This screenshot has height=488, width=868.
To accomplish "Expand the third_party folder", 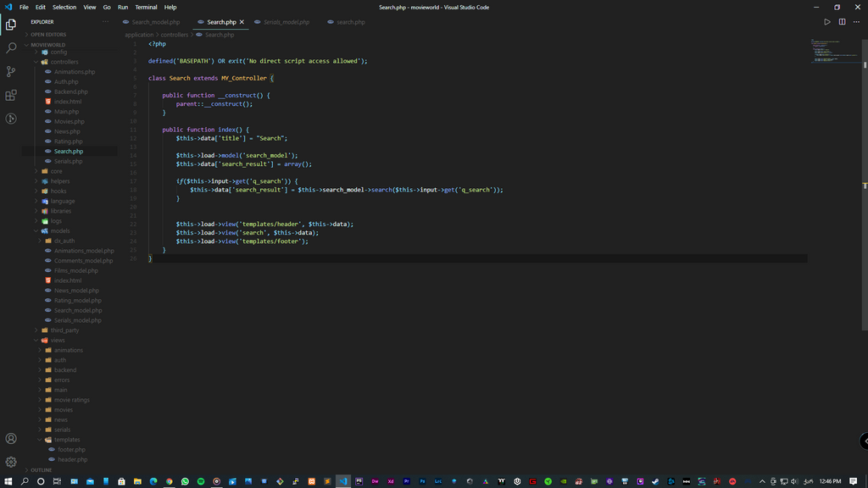I will pyautogui.click(x=64, y=330).
